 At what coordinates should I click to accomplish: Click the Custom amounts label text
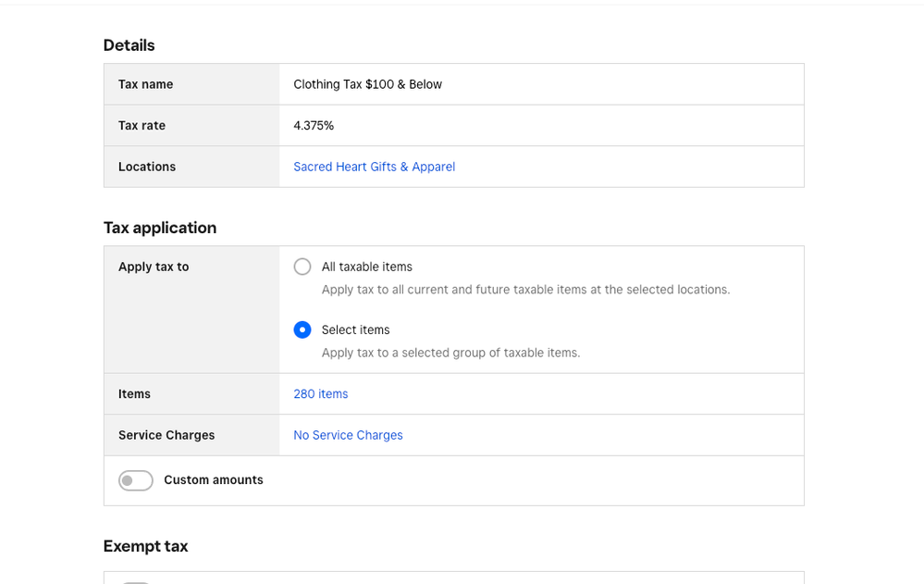[213, 480]
